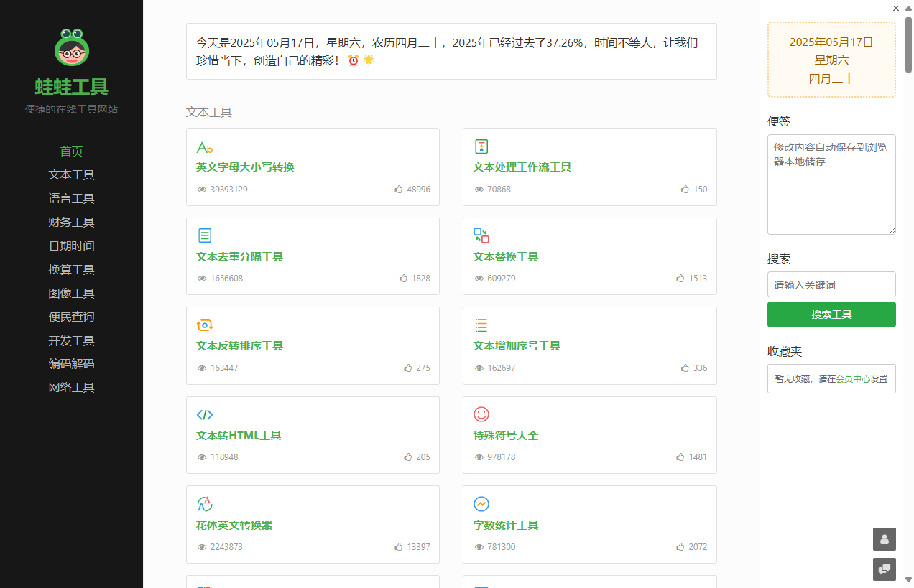Click the 文本替换工具 replace icon
The image size is (914, 588).
click(x=481, y=235)
